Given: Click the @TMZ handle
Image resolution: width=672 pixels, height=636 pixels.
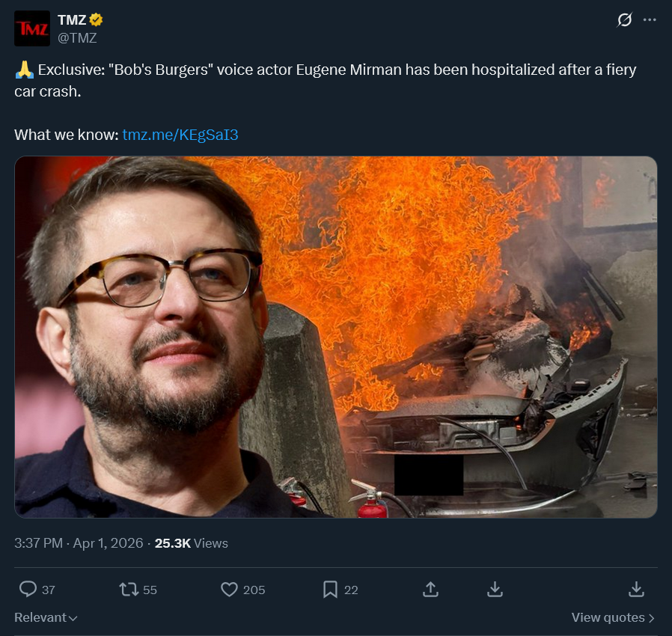Looking at the screenshot, I should point(77,37).
